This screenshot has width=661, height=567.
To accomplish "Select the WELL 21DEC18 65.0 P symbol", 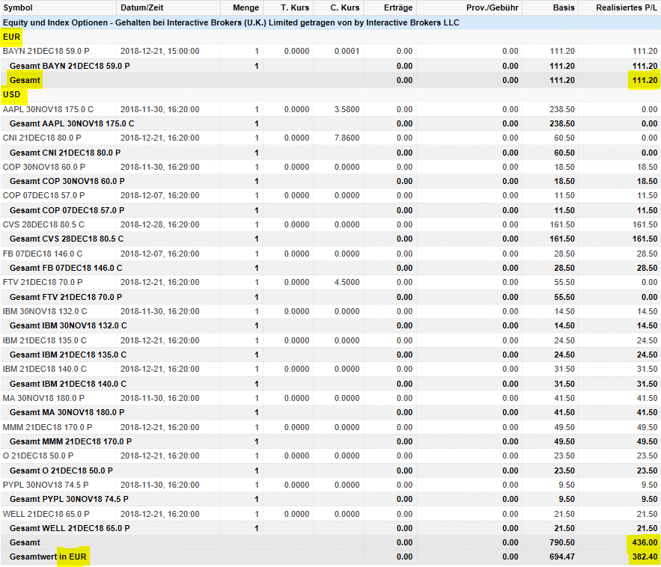I will click(x=46, y=514).
